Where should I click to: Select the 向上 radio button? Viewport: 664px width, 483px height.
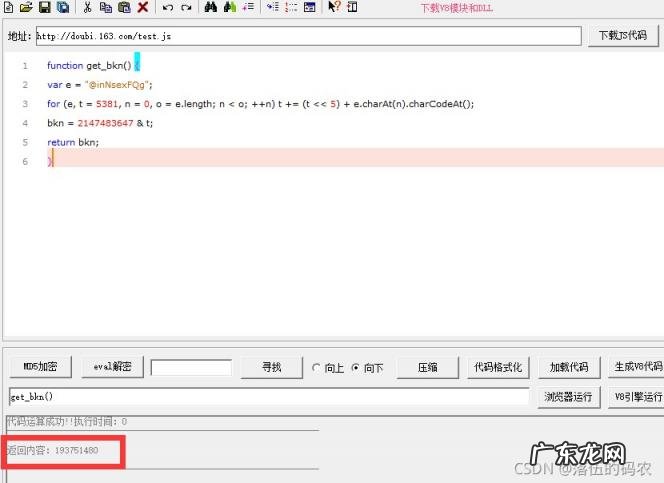(x=316, y=368)
